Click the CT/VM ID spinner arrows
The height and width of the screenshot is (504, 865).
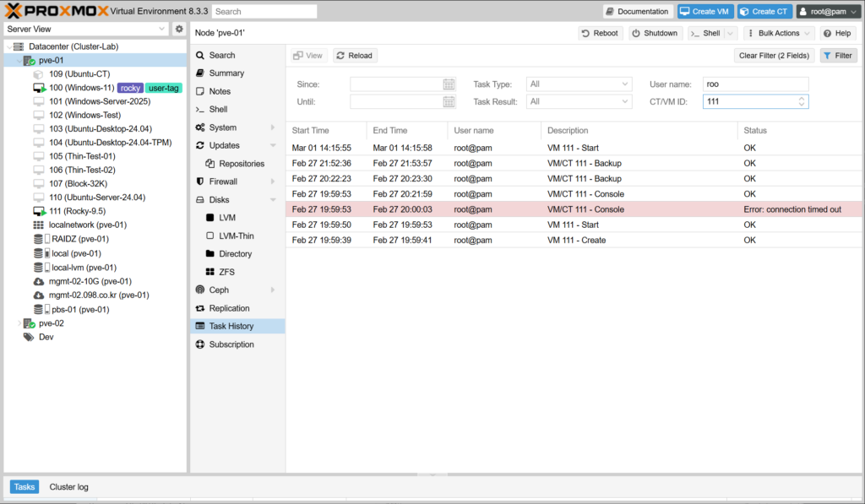coord(801,102)
